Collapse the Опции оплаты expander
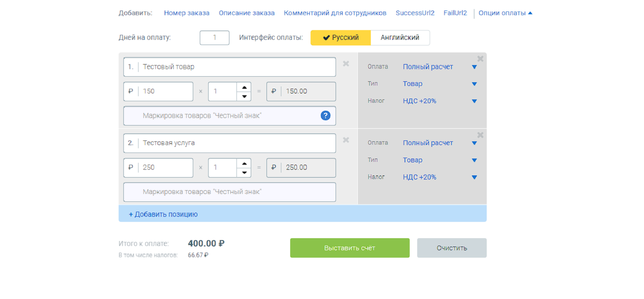The image size is (644, 299). 505,13
